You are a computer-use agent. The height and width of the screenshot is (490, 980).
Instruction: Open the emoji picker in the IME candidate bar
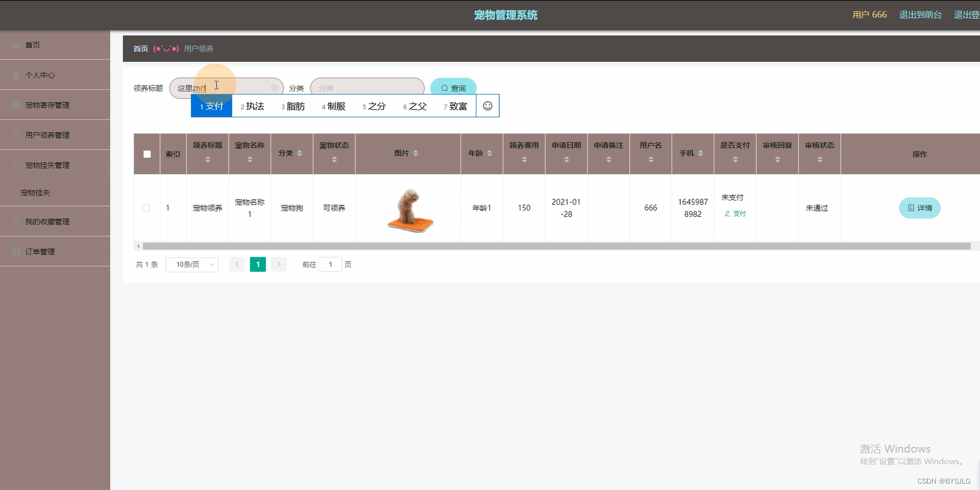tap(487, 106)
